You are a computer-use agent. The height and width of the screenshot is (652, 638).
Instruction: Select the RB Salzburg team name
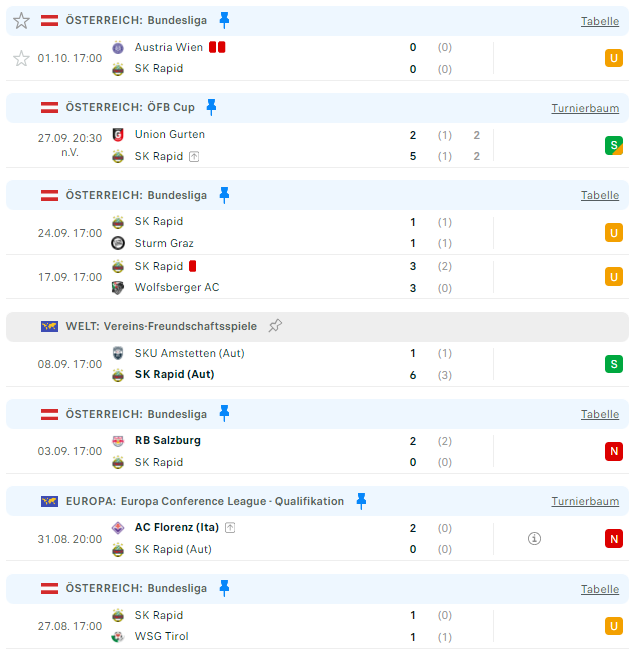tap(168, 440)
